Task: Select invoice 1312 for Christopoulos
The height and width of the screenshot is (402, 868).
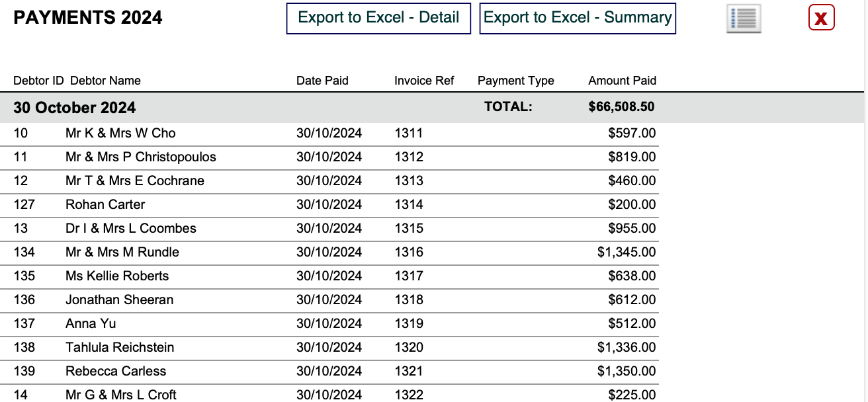Action: [x=408, y=157]
